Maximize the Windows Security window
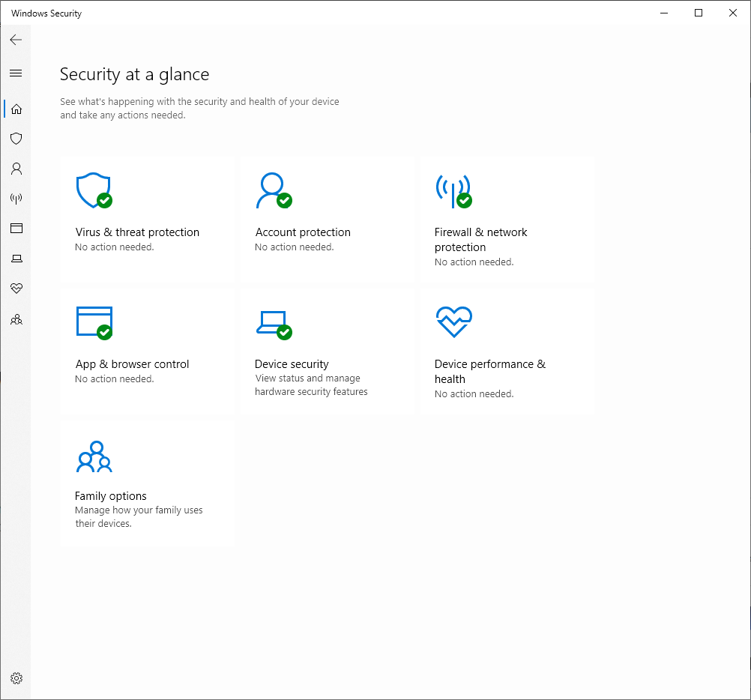The image size is (751, 700). (699, 13)
